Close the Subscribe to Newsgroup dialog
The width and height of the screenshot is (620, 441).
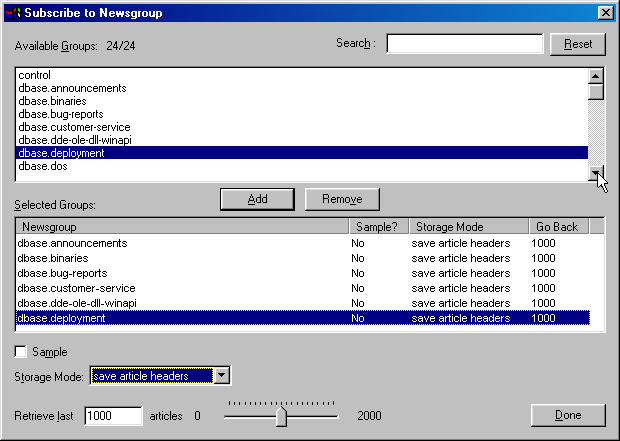pyautogui.click(x=604, y=13)
